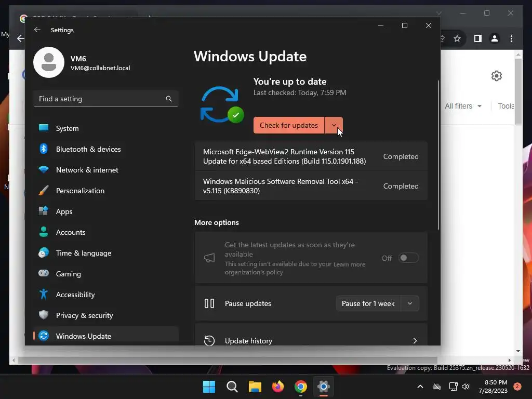Launch Firefox from taskbar
Screen dimensions: 532x399
pyautogui.click(x=278, y=387)
